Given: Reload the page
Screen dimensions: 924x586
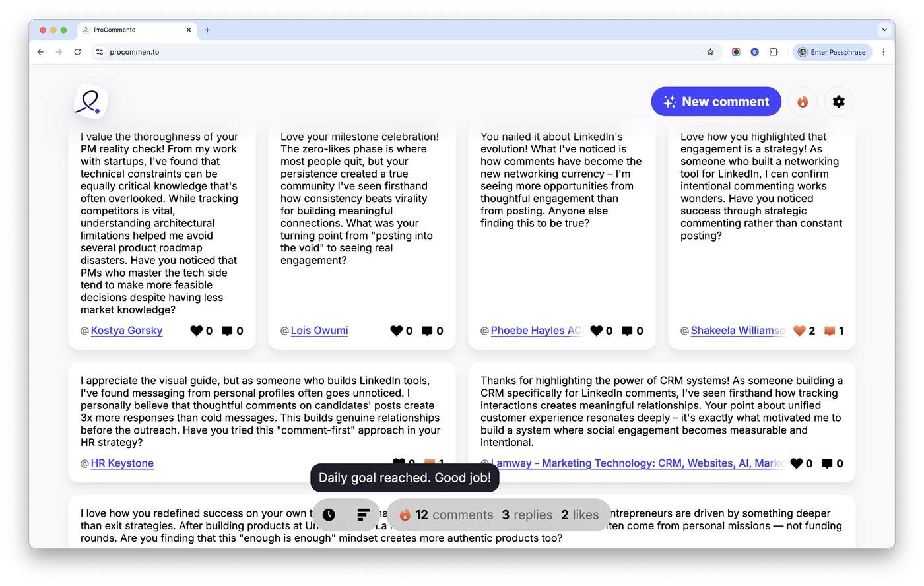Looking at the screenshot, I should (x=77, y=52).
